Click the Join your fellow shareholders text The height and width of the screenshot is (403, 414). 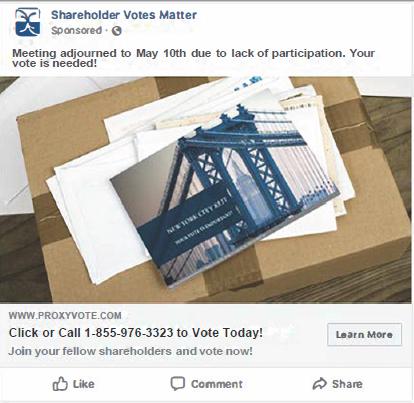point(130,351)
